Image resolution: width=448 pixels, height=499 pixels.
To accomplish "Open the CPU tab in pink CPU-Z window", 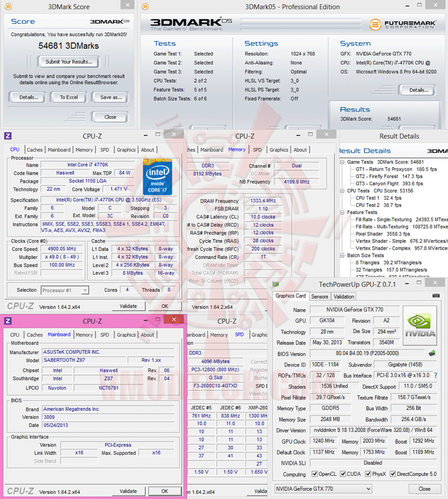I will tap(15, 335).
